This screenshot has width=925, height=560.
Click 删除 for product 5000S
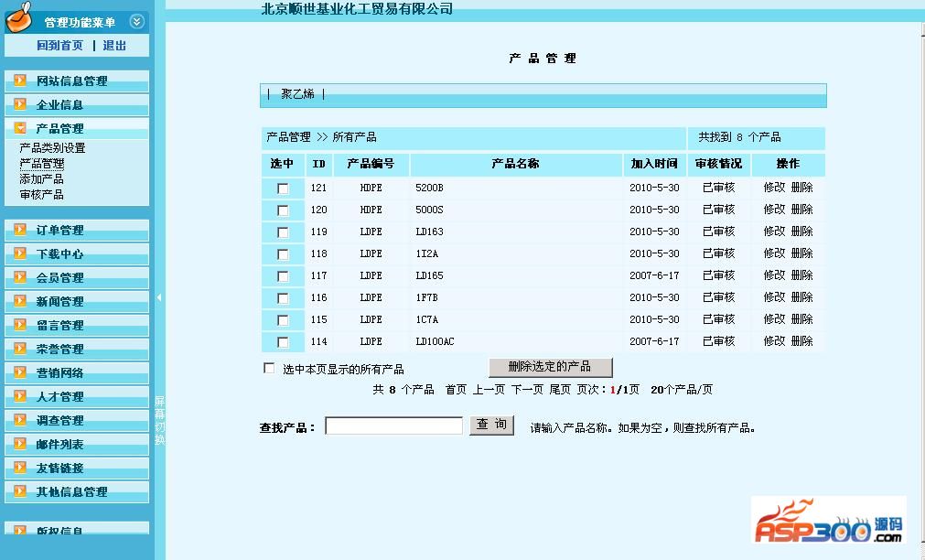tap(801, 210)
